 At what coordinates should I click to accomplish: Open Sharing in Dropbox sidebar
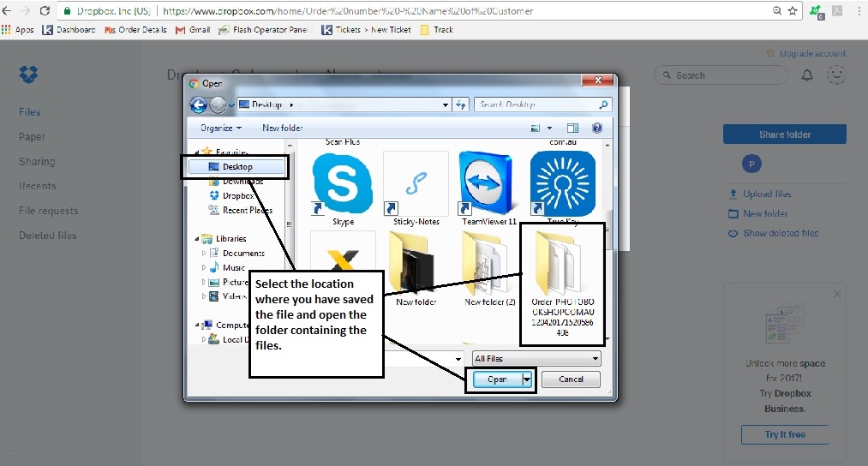37,162
